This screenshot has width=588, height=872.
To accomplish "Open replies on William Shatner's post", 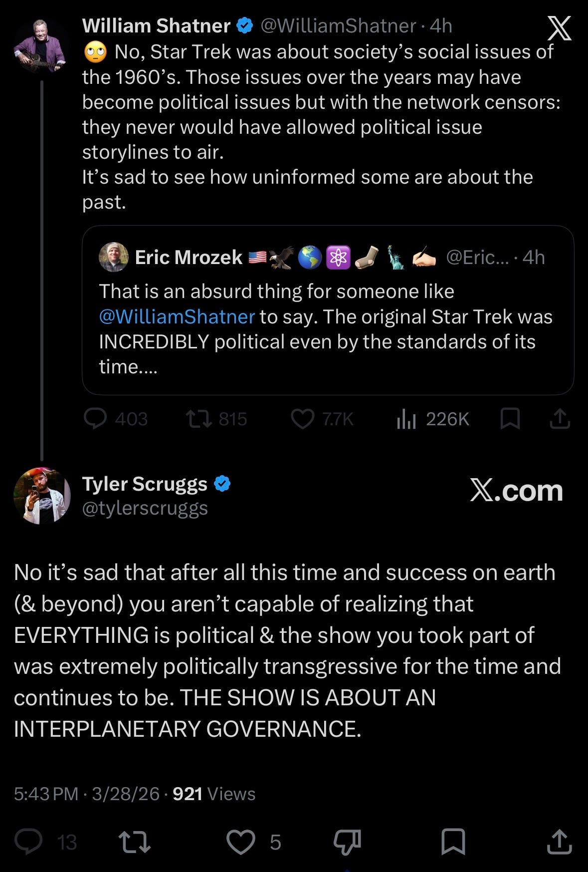I will pyautogui.click(x=95, y=419).
